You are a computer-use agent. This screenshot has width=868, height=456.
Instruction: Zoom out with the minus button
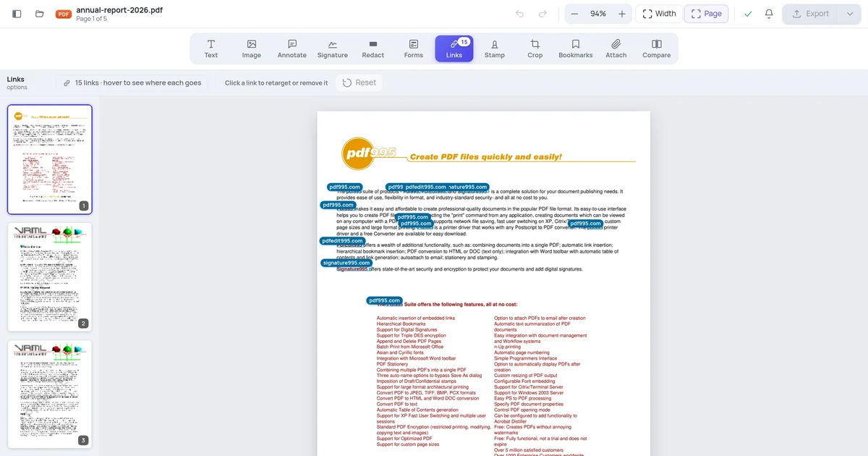coord(575,14)
